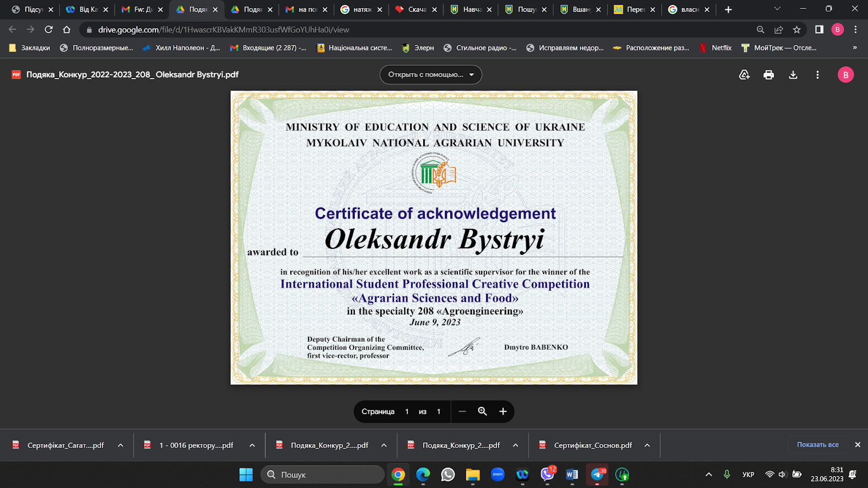Expand options for 'Сертифікат_Соснов.pdf' download
The height and width of the screenshot is (488, 868).
click(647, 445)
